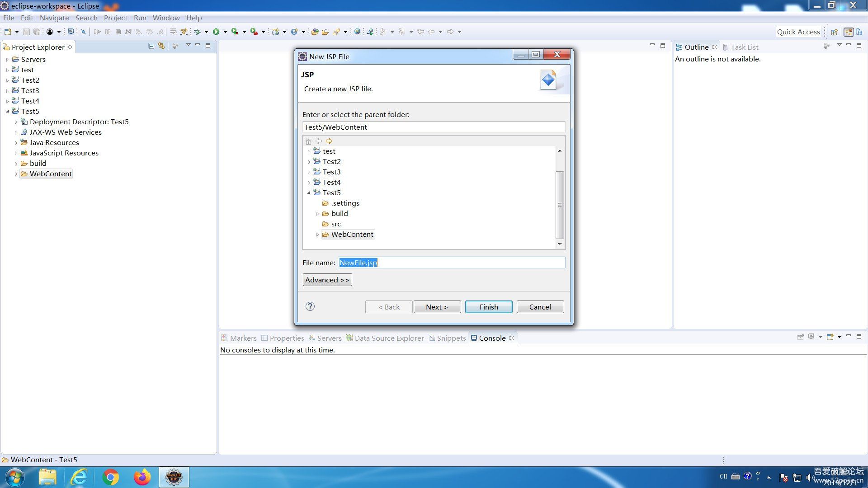Collapse Test5 in the dialog folder tree
The height and width of the screenshot is (488, 868).
[309, 193]
